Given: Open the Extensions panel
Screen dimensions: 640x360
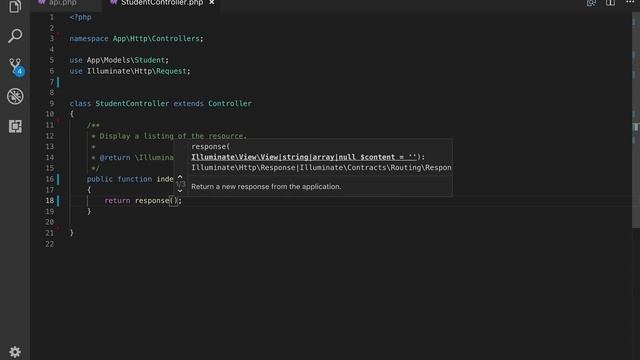Looking at the screenshot, I should [15, 126].
